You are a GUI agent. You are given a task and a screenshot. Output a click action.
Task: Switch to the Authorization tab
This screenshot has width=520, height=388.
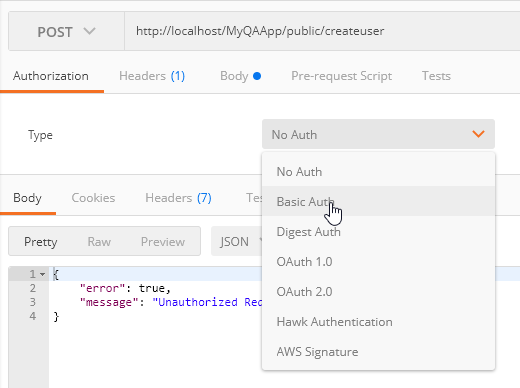51,76
